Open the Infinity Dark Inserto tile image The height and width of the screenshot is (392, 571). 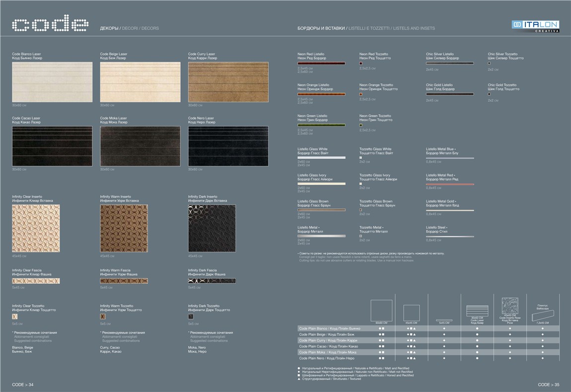pos(212,228)
